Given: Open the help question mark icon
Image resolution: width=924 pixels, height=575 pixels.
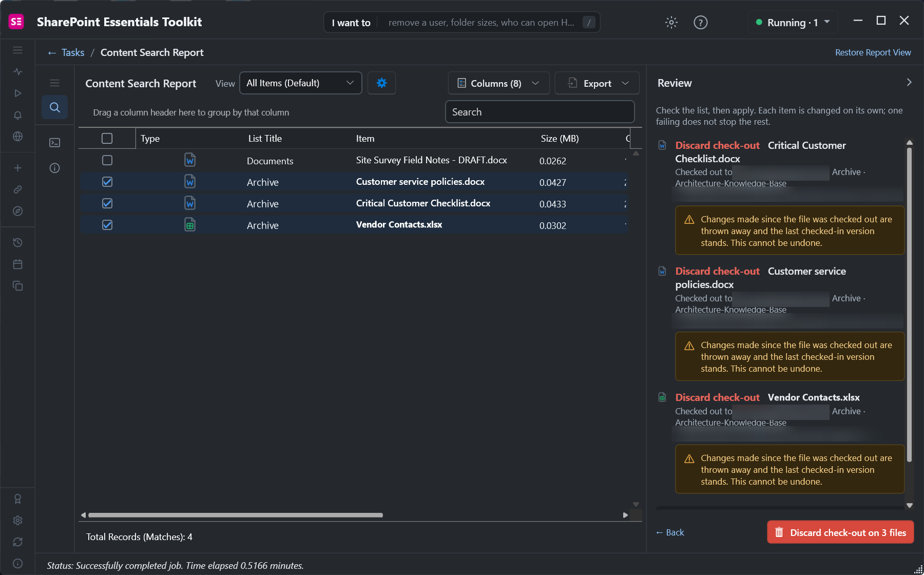Looking at the screenshot, I should click(701, 22).
